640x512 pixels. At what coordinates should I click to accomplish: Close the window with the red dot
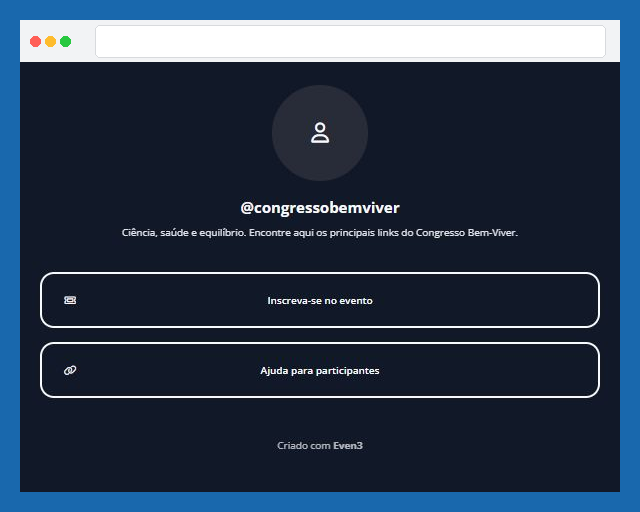[x=36, y=41]
